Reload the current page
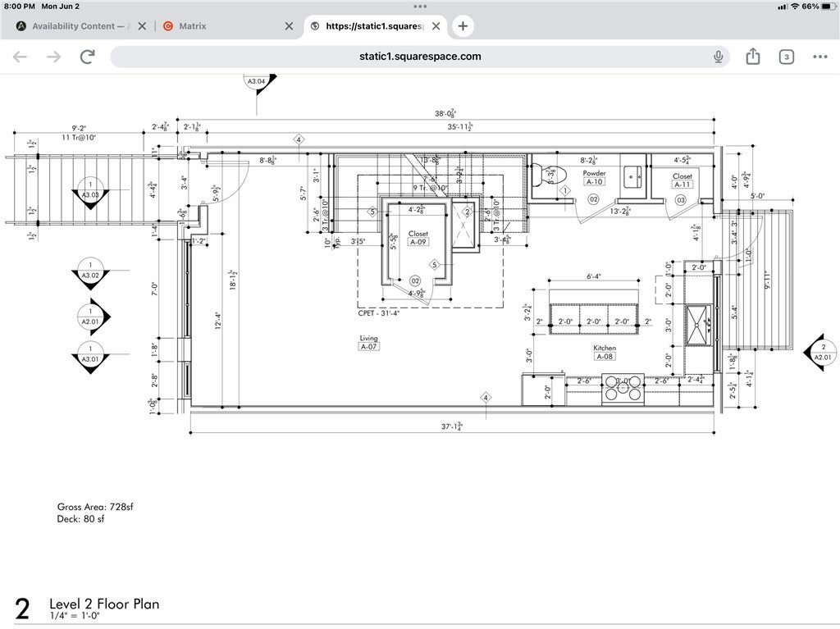 click(x=87, y=57)
